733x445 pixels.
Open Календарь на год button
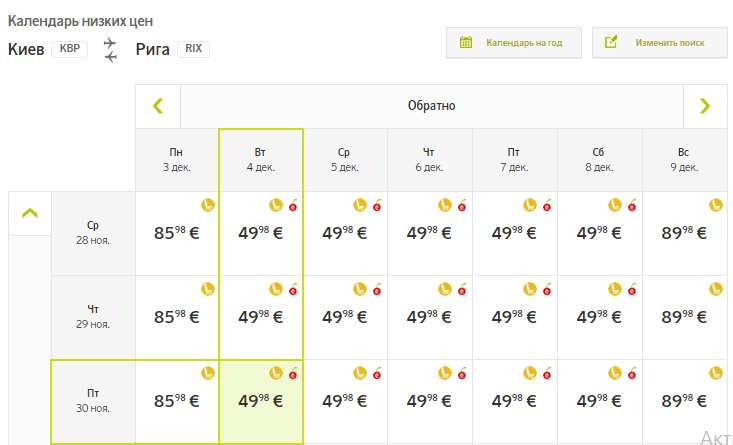(513, 43)
